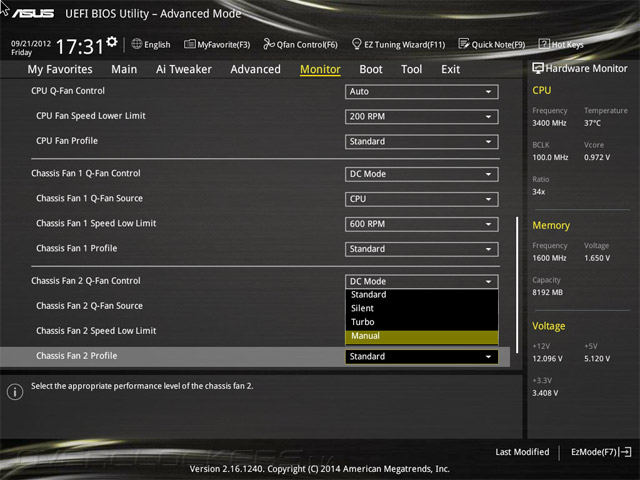Click the globe language icon
The image size is (640, 480).
coord(137,44)
